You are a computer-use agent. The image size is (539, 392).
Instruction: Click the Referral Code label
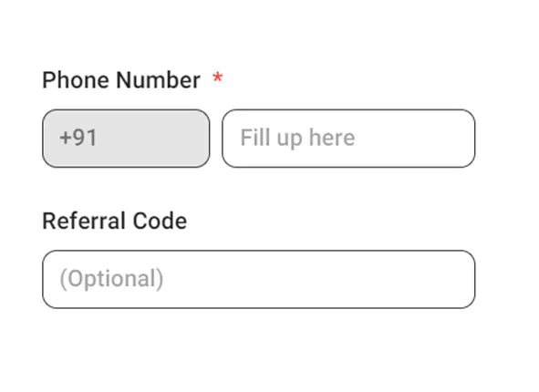point(115,221)
